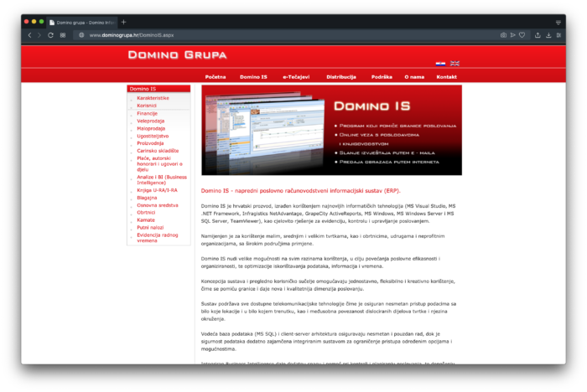
Task: Open the Distribucija menu item
Action: pyautogui.click(x=341, y=77)
